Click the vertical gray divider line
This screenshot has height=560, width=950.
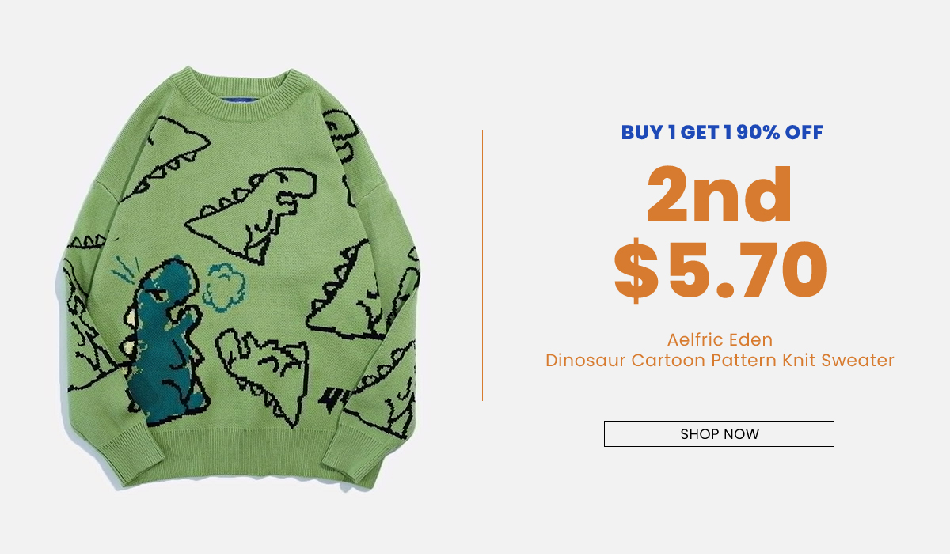[x=482, y=265]
